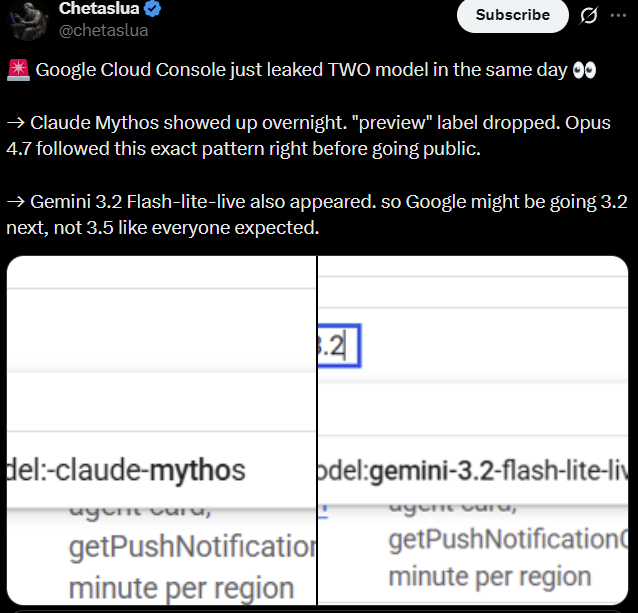638x613 pixels.
Task: Select the model:-claude-mythos suggestion
Action: pos(162,470)
